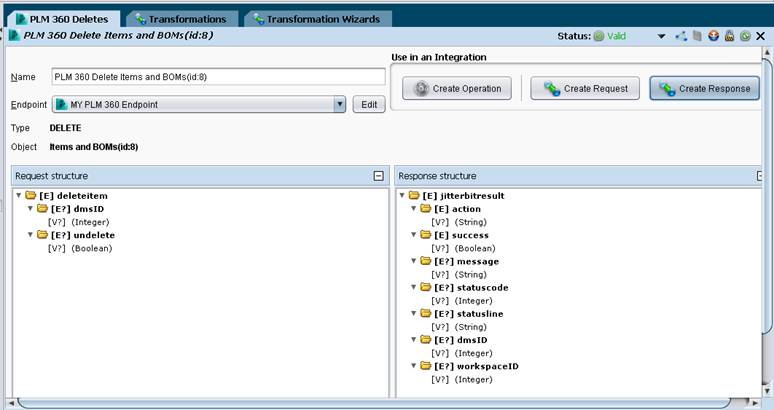The image size is (774, 410).
Task: Select the [E?] undelete tree label
Action: click(83, 235)
